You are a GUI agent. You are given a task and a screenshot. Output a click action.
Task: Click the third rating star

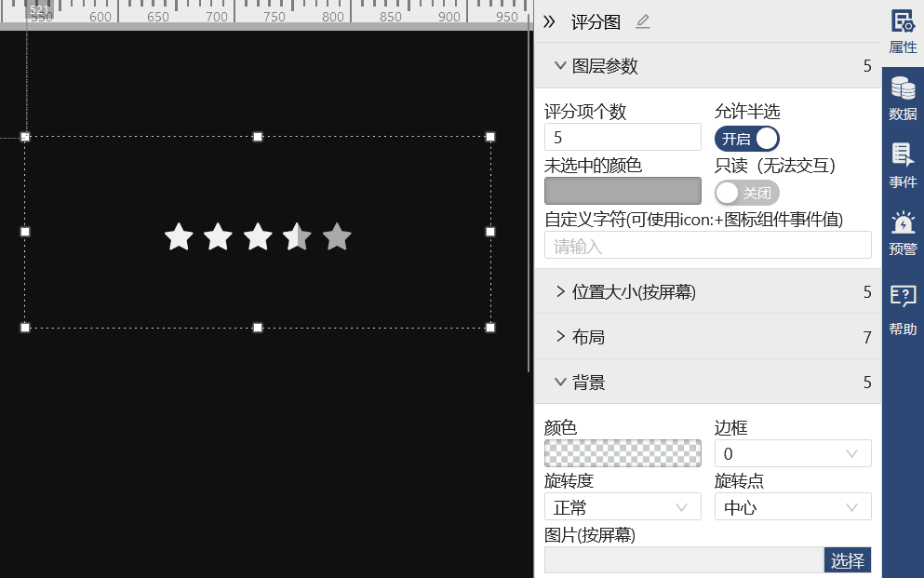[x=258, y=236]
